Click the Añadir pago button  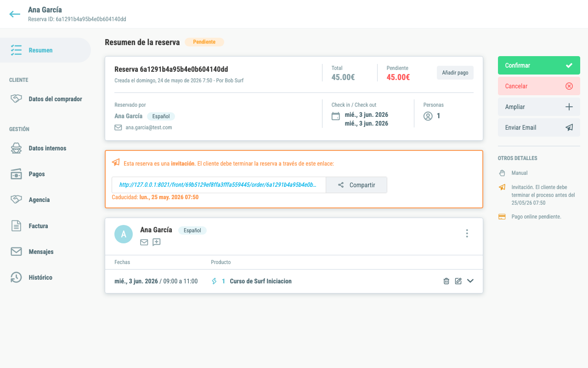point(455,73)
